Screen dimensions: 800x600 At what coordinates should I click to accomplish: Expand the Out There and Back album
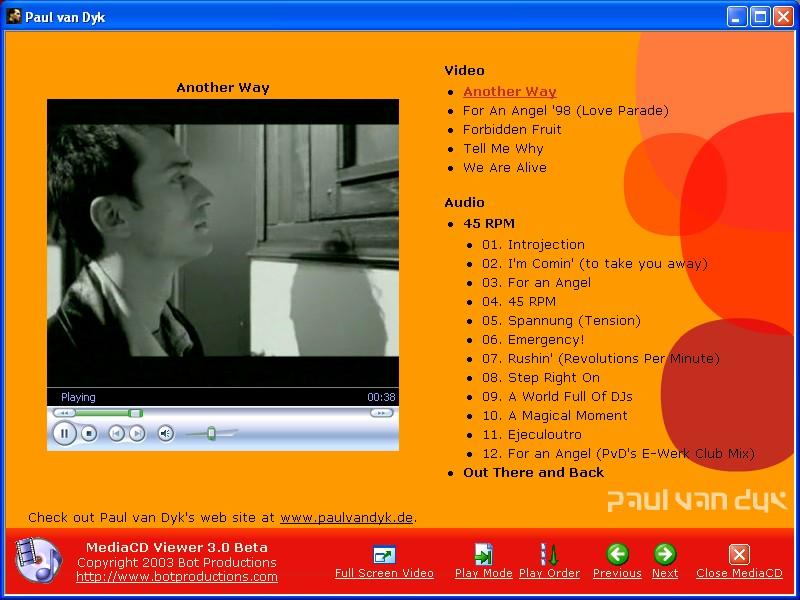coord(533,472)
